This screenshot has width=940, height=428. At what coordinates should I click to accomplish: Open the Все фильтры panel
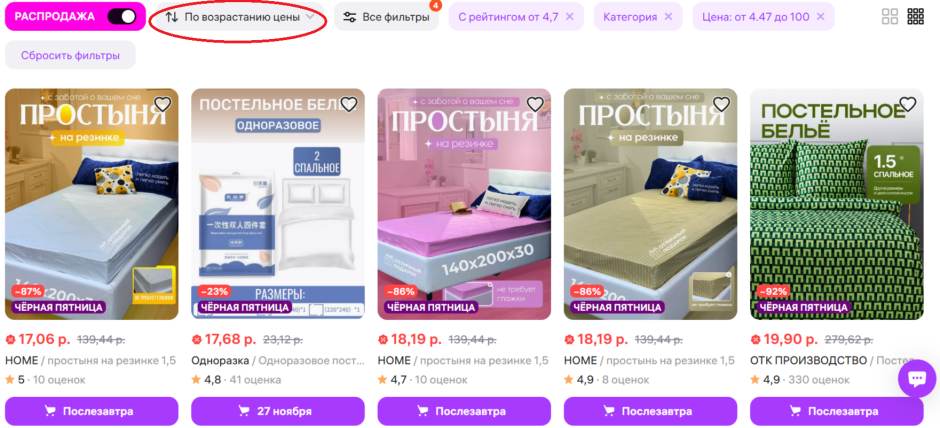point(386,17)
